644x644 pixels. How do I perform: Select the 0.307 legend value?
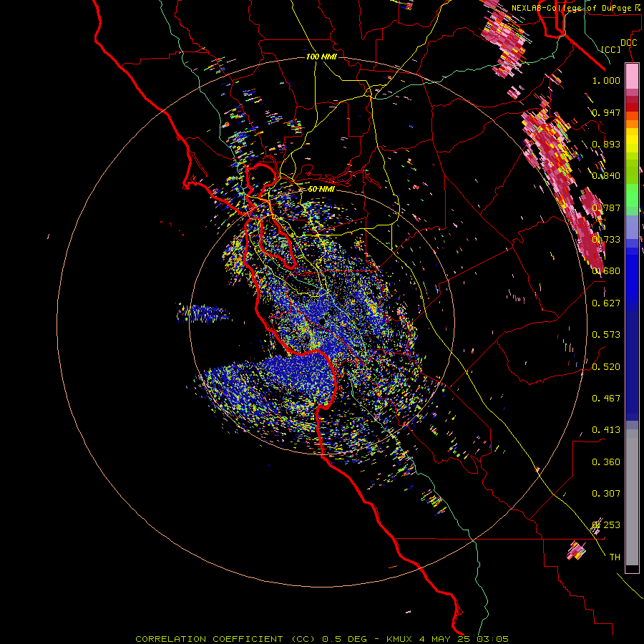[x=606, y=494]
